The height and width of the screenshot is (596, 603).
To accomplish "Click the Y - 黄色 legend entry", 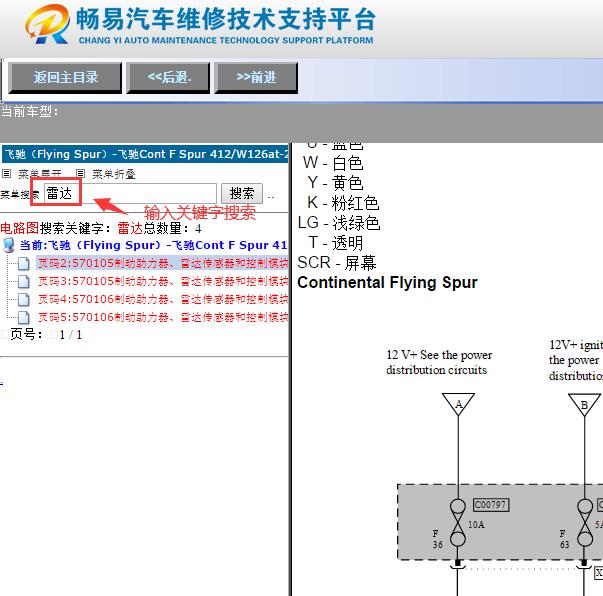I will coord(335,183).
